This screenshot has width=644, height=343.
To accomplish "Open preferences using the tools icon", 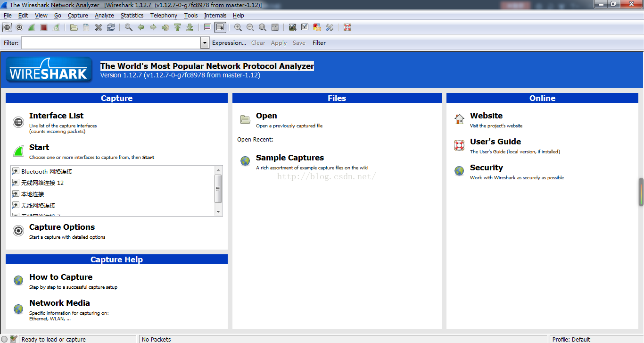I will click(330, 27).
